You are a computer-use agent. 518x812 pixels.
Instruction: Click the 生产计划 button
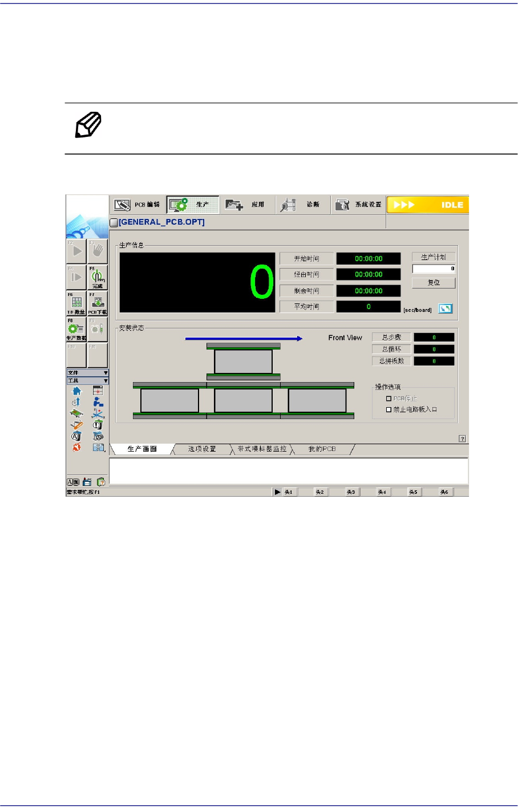point(434,257)
